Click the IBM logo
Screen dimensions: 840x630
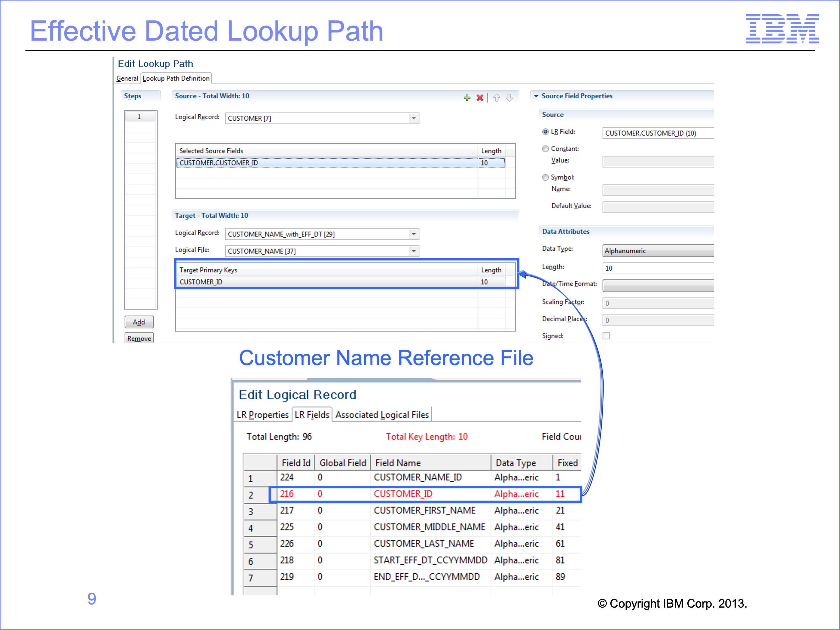click(782, 29)
